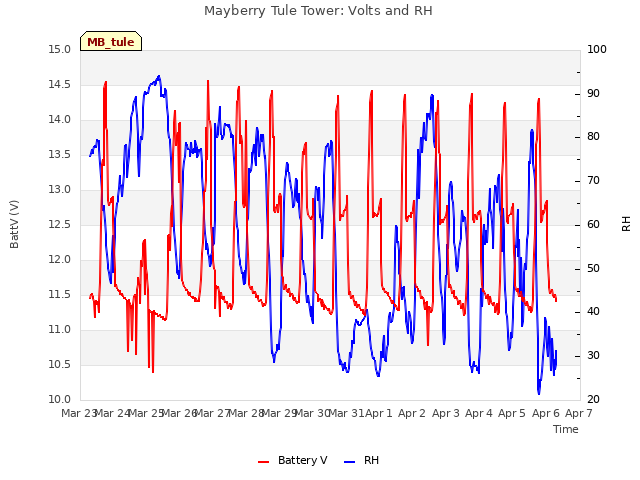Click the Mar 23 date tick label
The width and height of the screenshot is (640, 480).
79,414
